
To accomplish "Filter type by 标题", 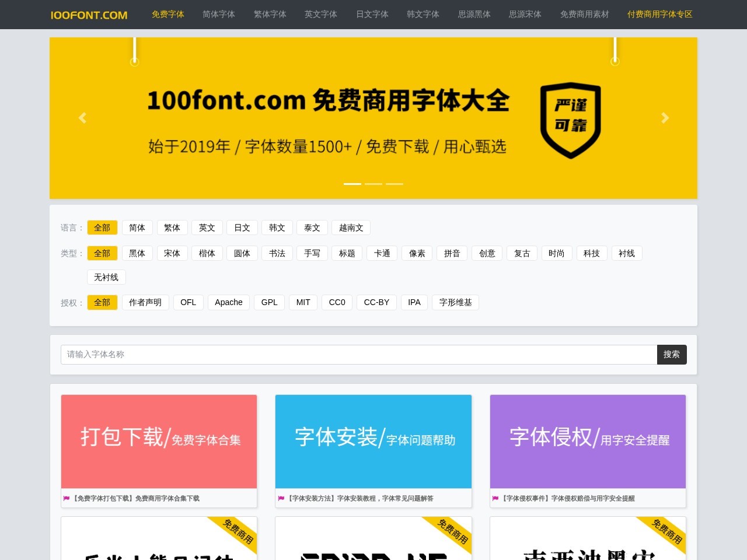I will pos(347,253).
